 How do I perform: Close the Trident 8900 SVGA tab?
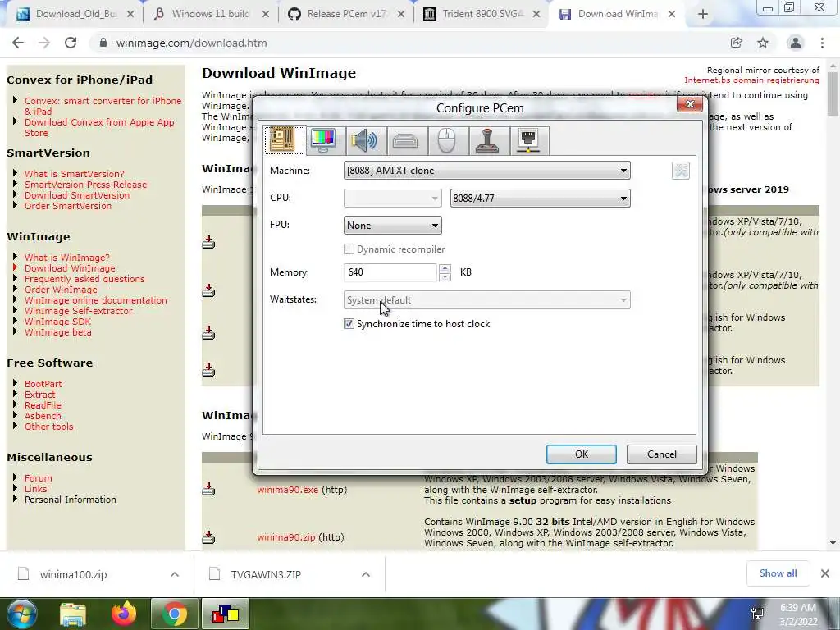[x=536, y=15]
